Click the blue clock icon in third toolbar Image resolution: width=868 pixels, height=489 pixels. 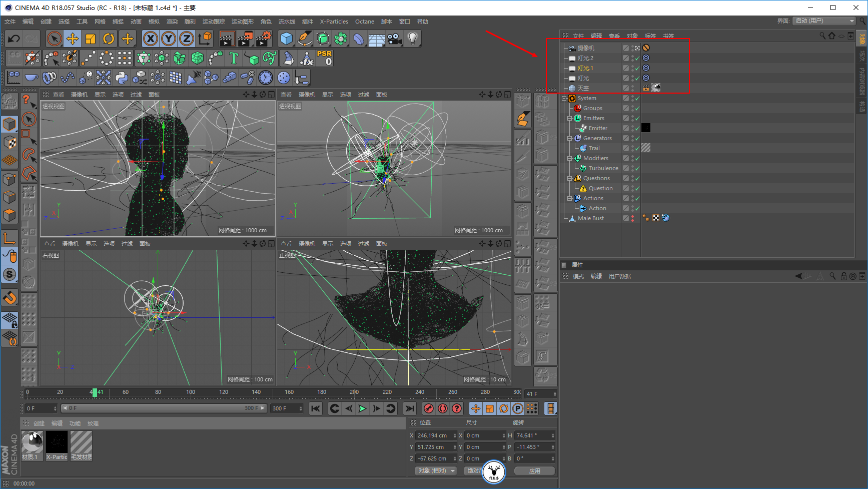coord(266,78)
